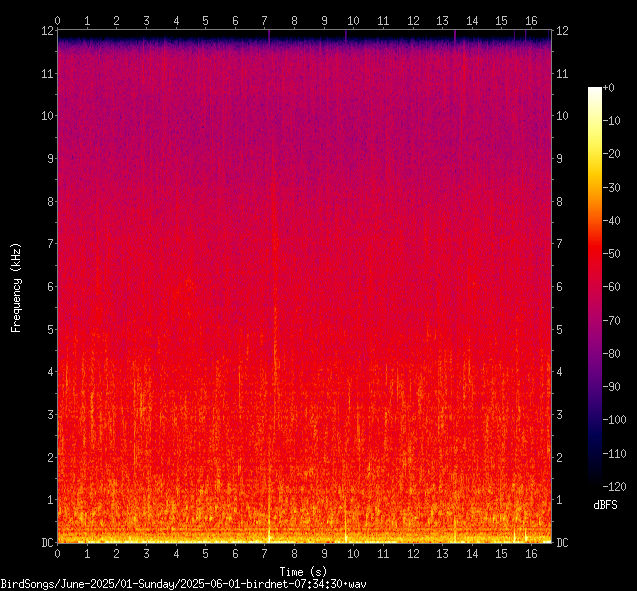Click the left-side '12' kHz frequency label
This screenshot has width=637, height=591.
pyautogui.click(x=48, y=30)
